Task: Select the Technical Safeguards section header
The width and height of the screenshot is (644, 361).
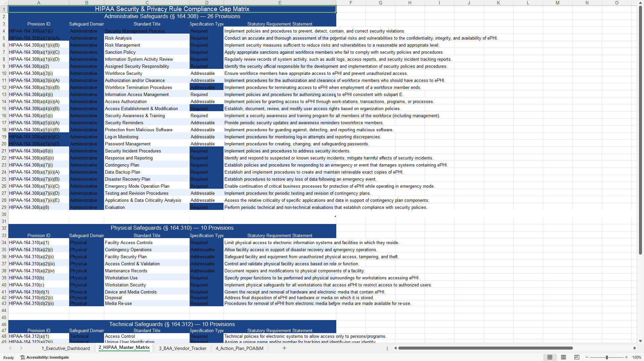Action: click(x=172, y=324)
